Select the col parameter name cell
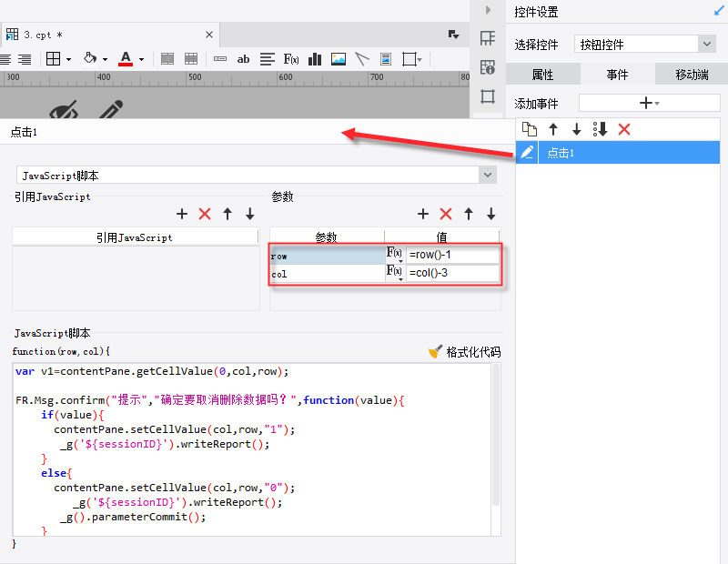This screenshot has height=564, width=728. [x=328, y=274]
